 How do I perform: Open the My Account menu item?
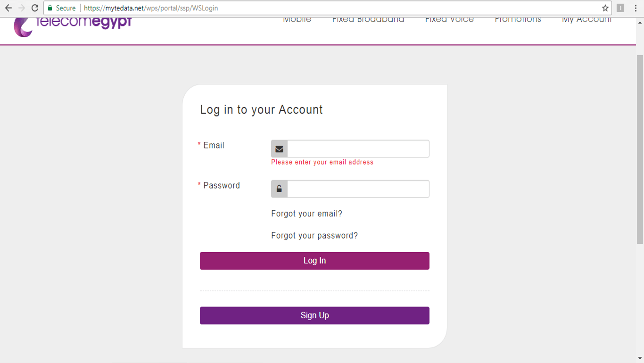pos(586,20)
